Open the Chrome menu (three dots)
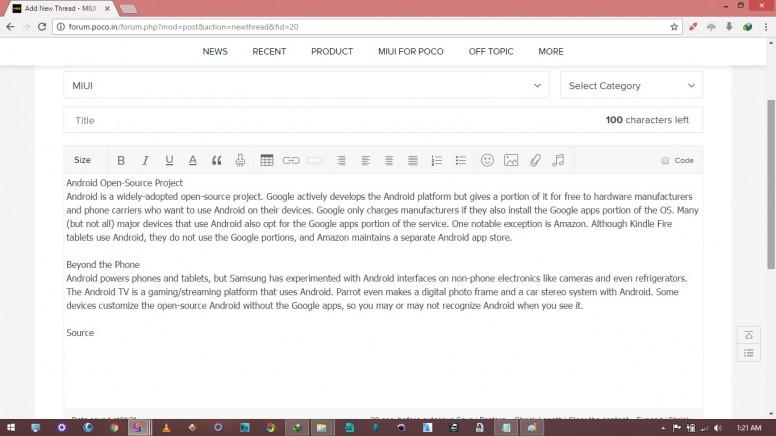Image resolution: width=776 pixels, height=436 pixels. coord(766,27)
